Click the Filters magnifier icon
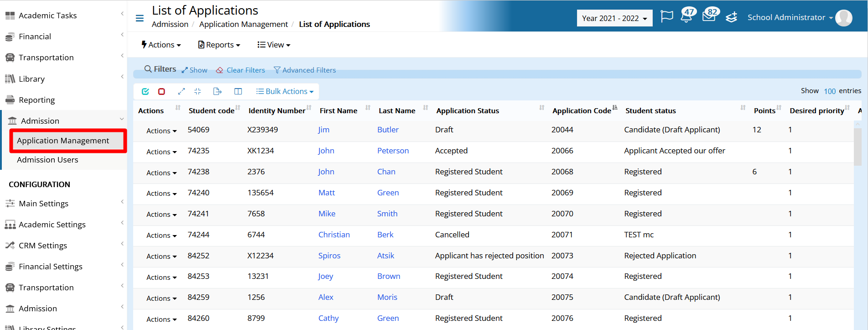The height and width of the screenshot is (330, 868). click(148, 69)
